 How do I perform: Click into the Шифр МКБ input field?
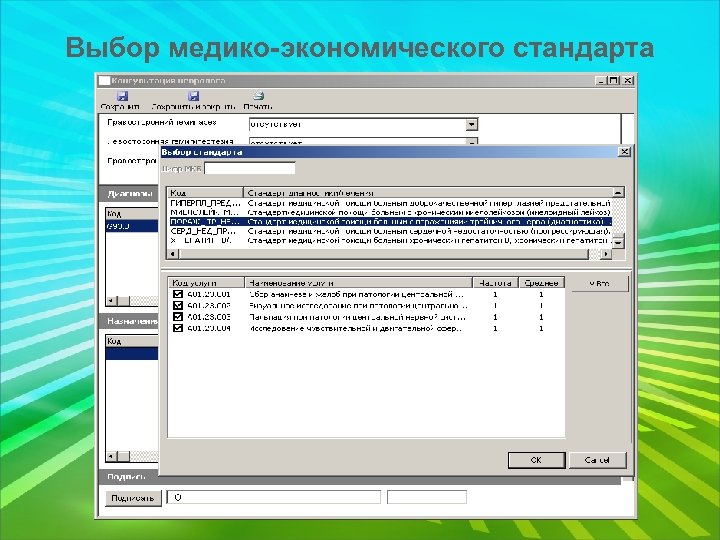[249, 169]
